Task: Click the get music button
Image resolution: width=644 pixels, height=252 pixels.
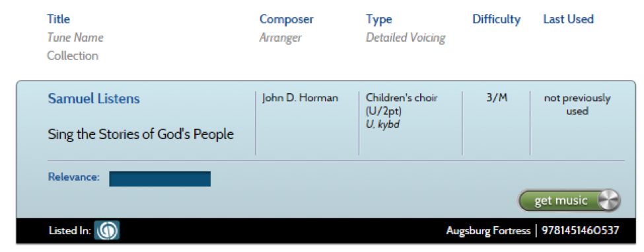Action: click(x=569, y=200)
